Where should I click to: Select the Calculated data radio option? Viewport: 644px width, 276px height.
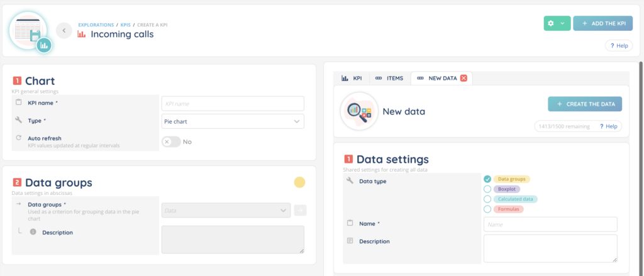(487, 199)
